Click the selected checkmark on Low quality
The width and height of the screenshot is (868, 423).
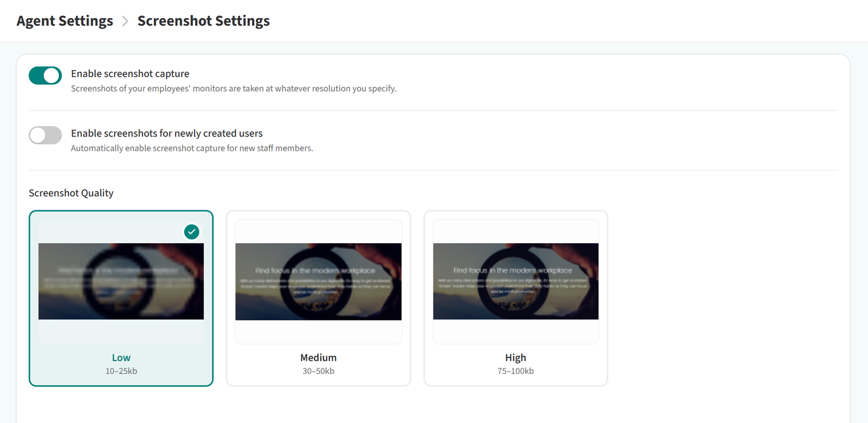click(x=192, y=232)
